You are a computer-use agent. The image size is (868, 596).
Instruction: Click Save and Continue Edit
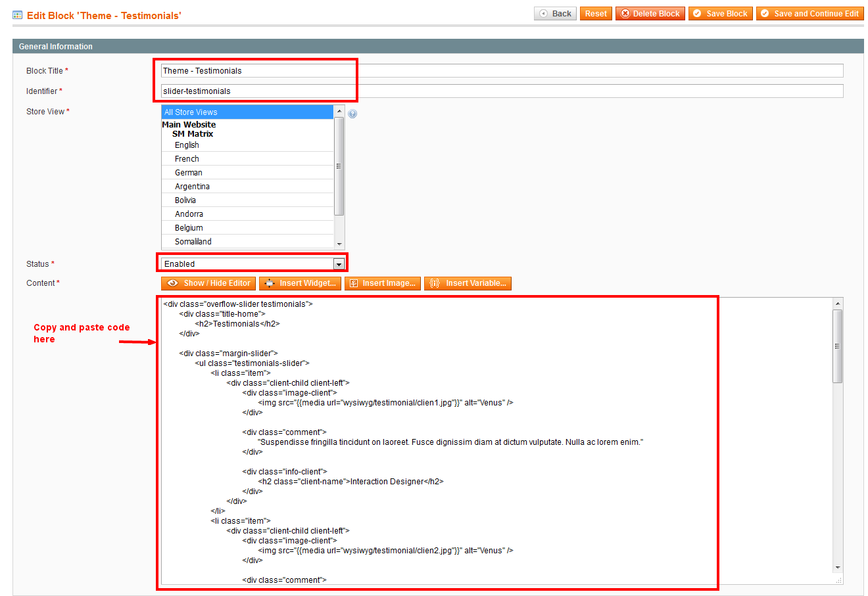pos(810,14)
